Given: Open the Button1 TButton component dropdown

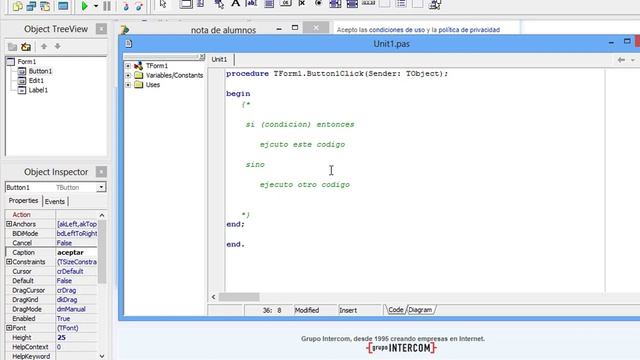Looking at the screenshot, I should 101,187.
